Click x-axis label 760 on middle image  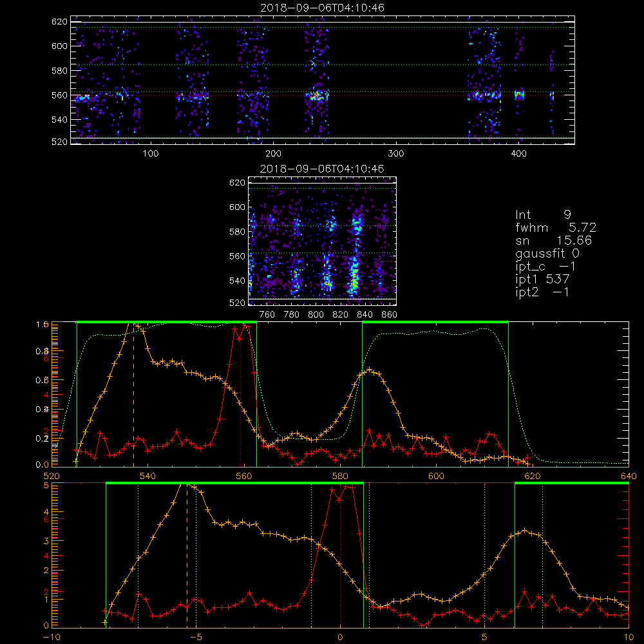[267, 315]
